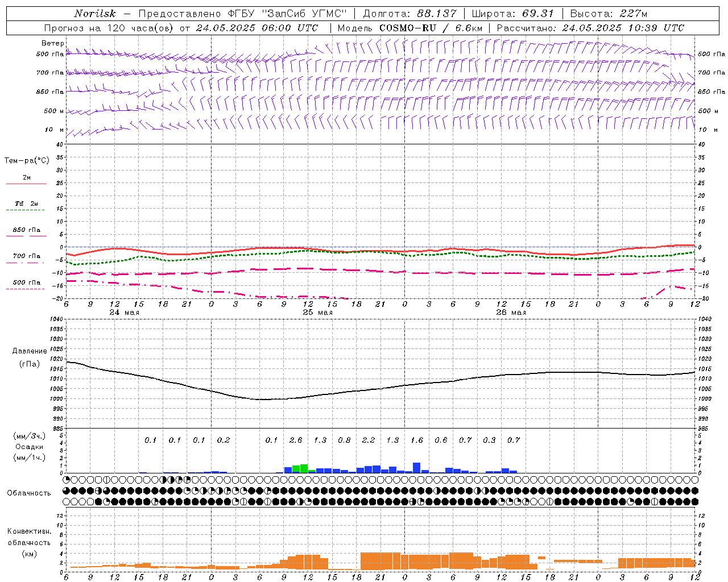Click the left "500 м" wind level label
Viewport: 728px width, 582px height.
[54, 111]
